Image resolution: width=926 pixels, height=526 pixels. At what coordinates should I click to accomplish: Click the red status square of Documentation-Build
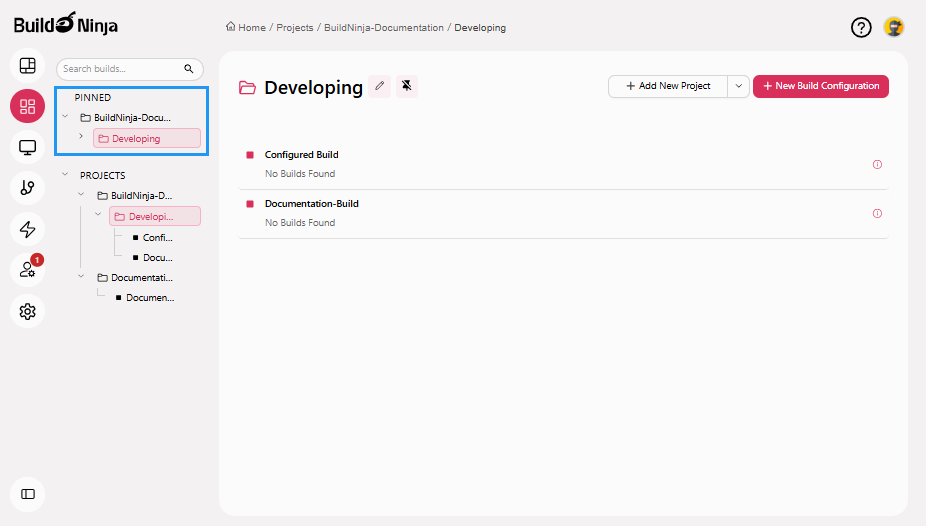click(x=250, y=204)
